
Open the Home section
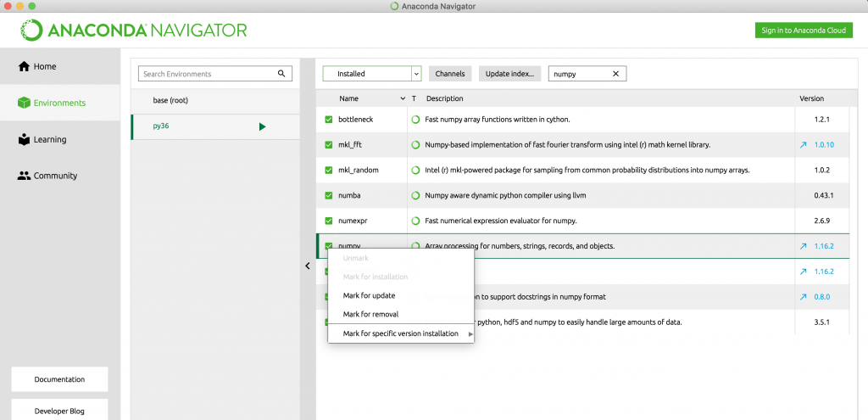pos(60,66)
